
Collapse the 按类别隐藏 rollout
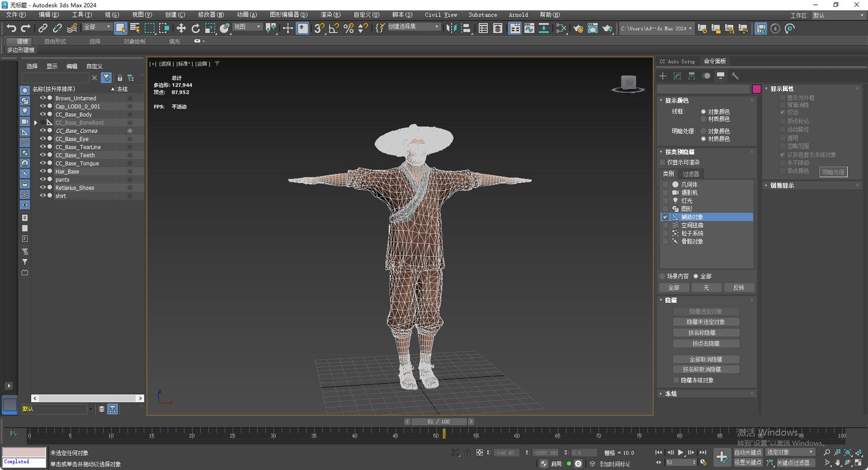click(679, 152)
